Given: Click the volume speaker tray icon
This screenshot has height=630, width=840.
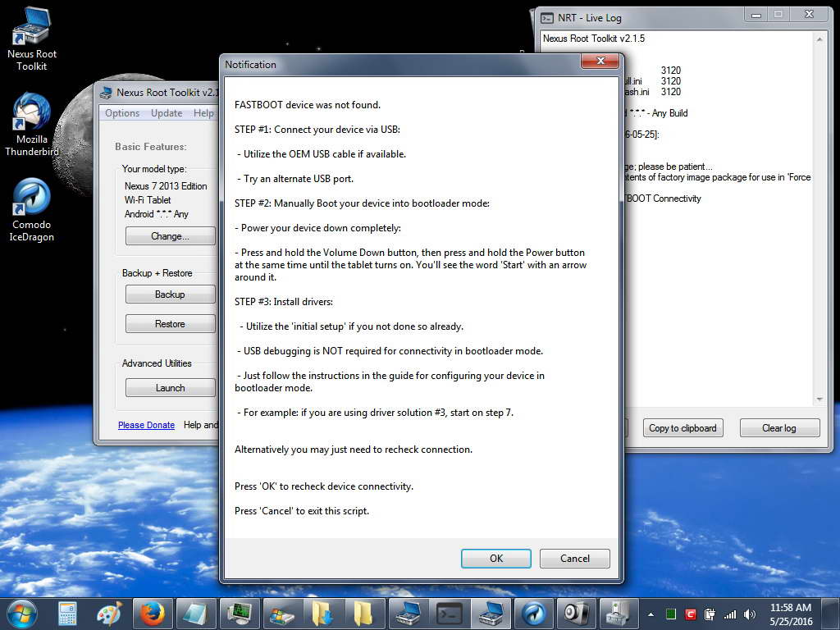Looking at the screenshot, I should click(x=749, y=614).
